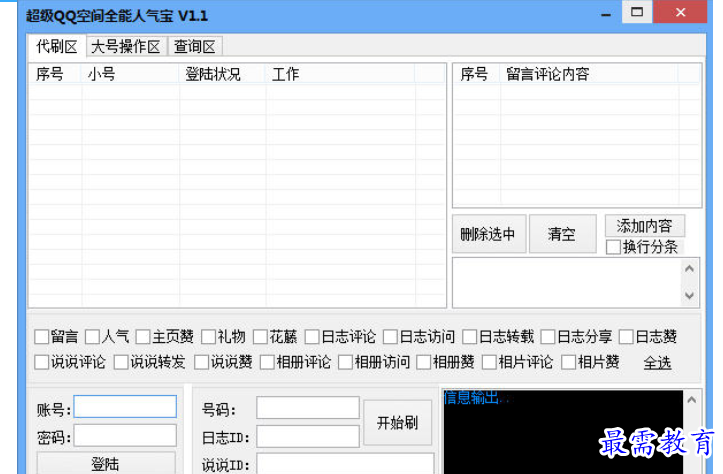723x474 pixels.
Task: Check the 说说赞 checkbox
Action: pos(201,362)
